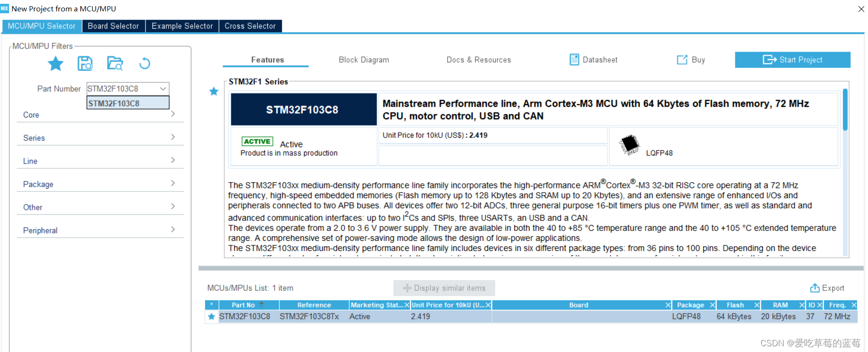
Task: Remove the Board column with X
Action: [668, 305]
